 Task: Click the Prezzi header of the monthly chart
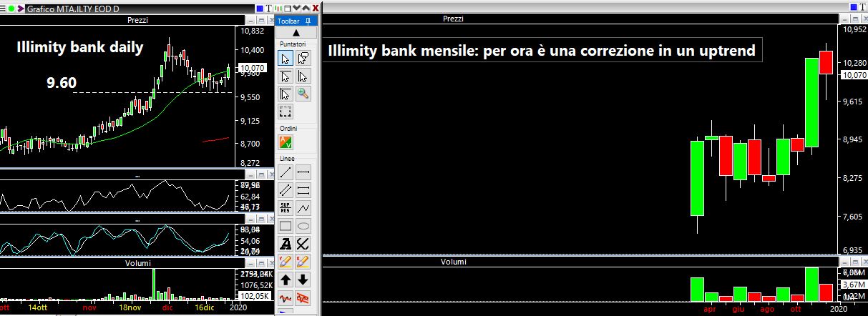click(453, 19)
